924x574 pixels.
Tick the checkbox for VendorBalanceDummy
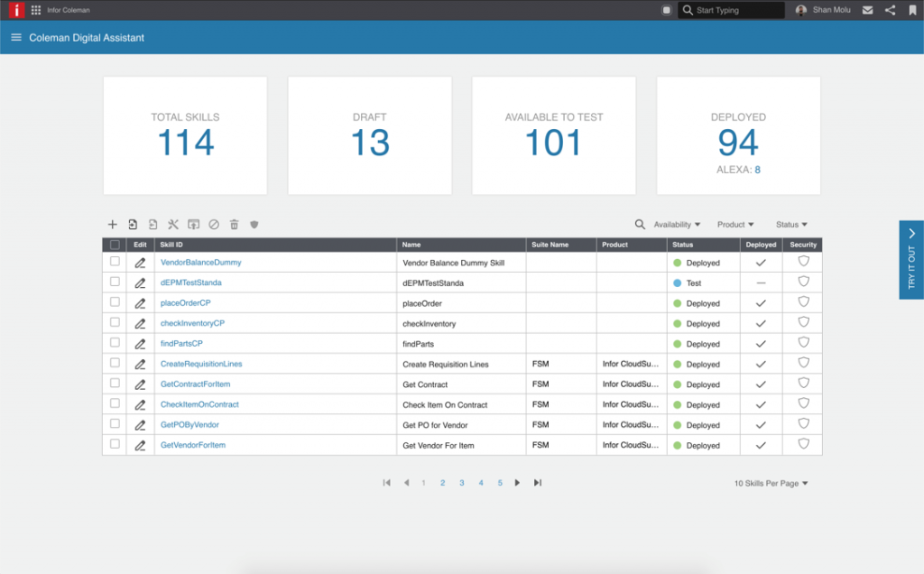(115, 262)
